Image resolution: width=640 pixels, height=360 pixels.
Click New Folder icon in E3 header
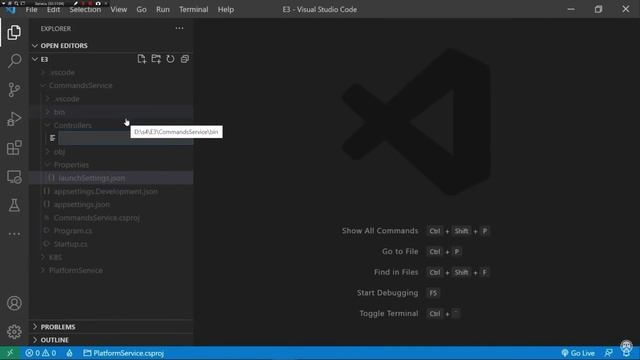pyautogui.click(x=156, y=59)
